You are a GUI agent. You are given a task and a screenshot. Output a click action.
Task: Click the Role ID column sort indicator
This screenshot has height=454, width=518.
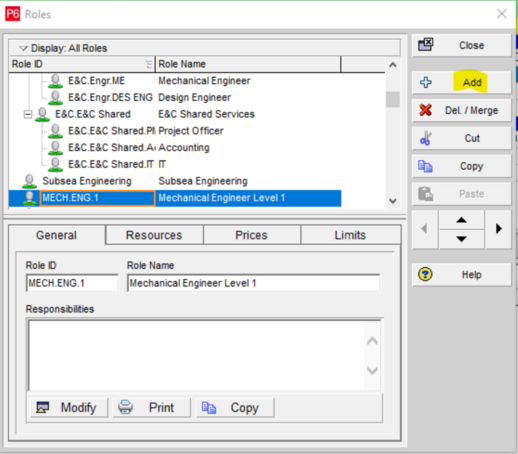point(149,64)
